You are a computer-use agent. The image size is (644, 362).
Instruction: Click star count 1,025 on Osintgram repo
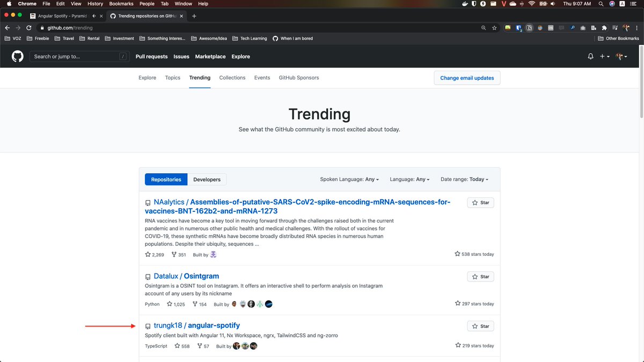[176, 304]
